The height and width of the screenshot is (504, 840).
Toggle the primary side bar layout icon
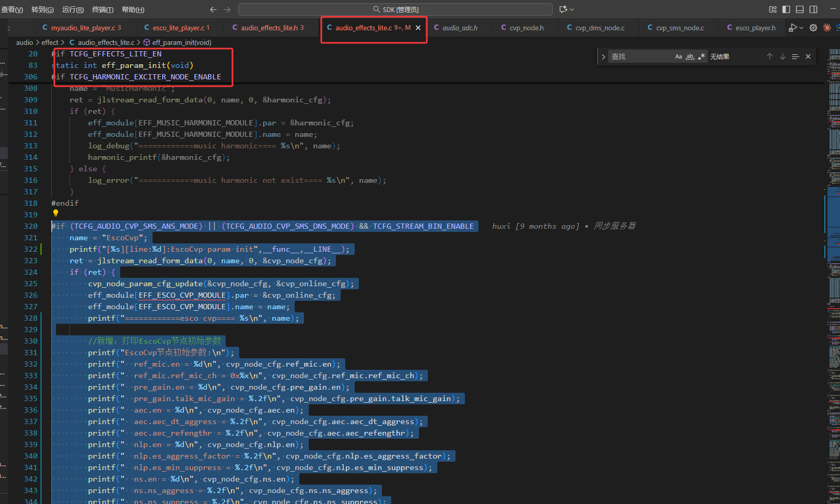[x=786, y=9]
